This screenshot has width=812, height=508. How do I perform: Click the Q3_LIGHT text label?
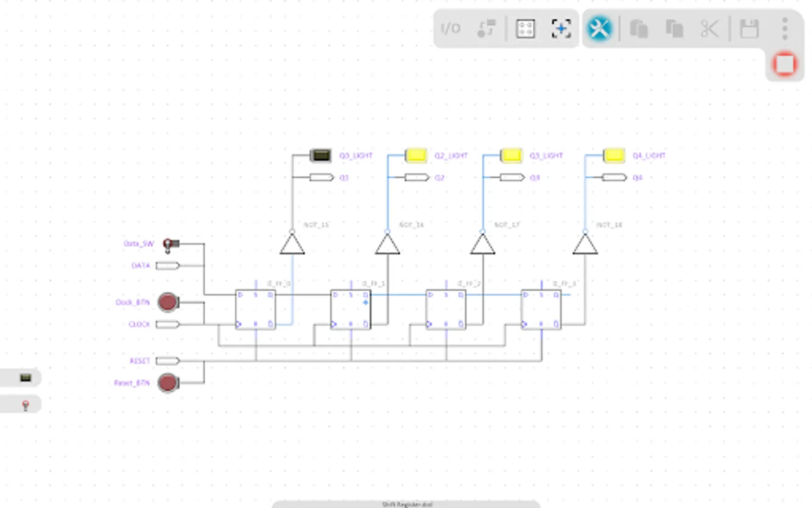[546, 155]
